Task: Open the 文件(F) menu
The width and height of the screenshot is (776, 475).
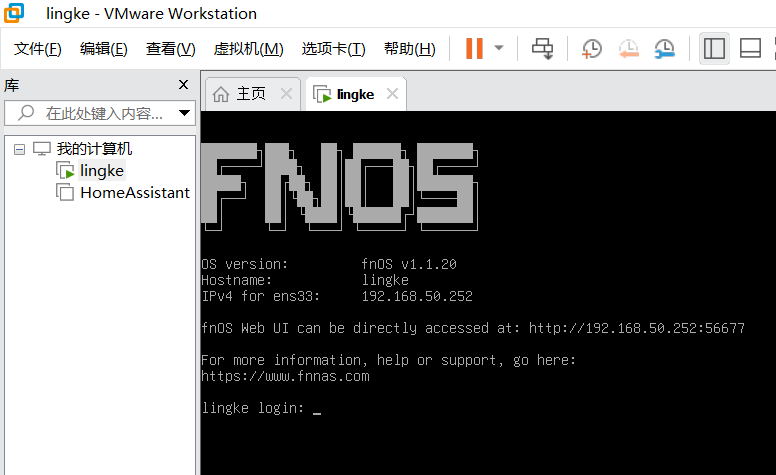Action: tap(38, 48)
